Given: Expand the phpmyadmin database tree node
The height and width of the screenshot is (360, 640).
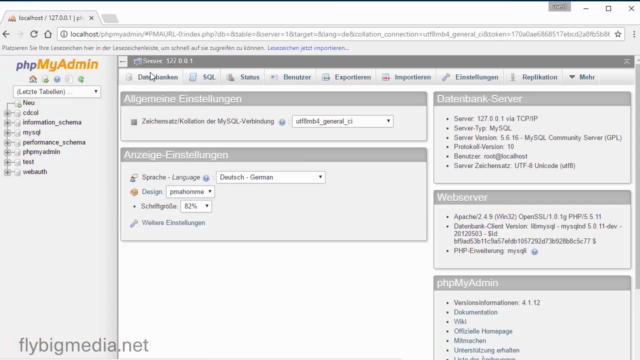Looking at the screenshot, I should point(7,152).
